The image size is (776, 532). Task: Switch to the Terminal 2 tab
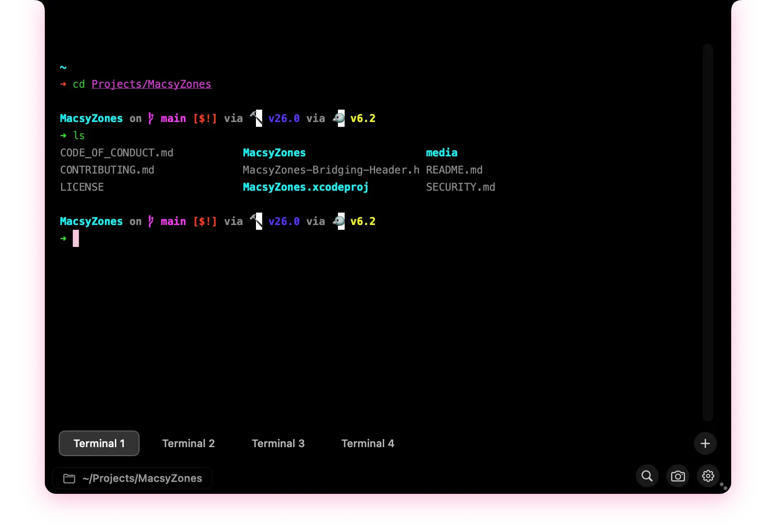[188, 443]
